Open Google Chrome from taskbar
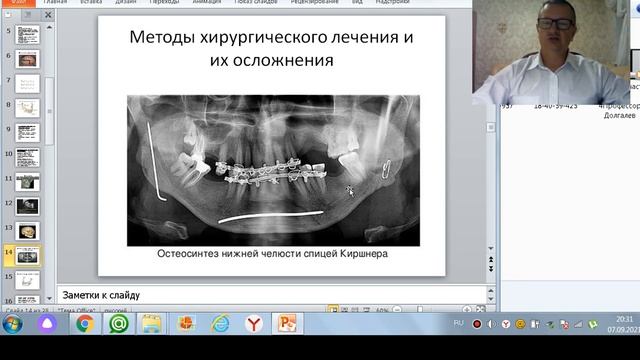Image resolution: width=640 pixels, height=360 pixels. pyautogui.click(x=85, y=324)
